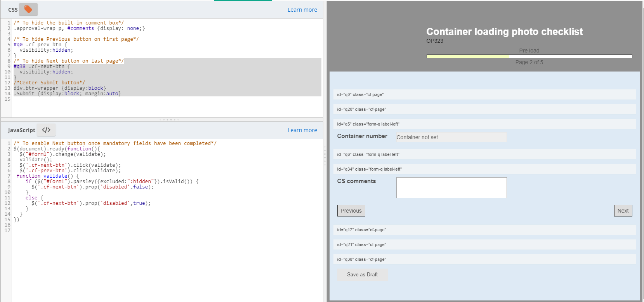
Task: Open the Learn more link in JavaScript panel
Action: click(x=302, y=130)
